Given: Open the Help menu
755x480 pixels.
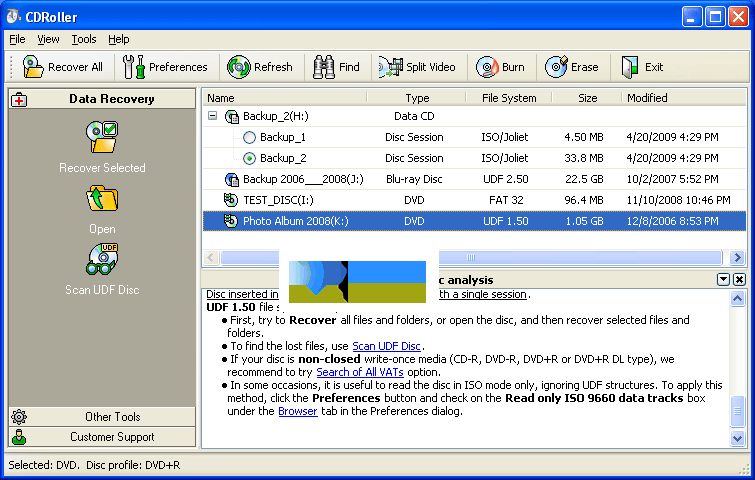Looking at the screenshot, I should (x=118, y=39).
